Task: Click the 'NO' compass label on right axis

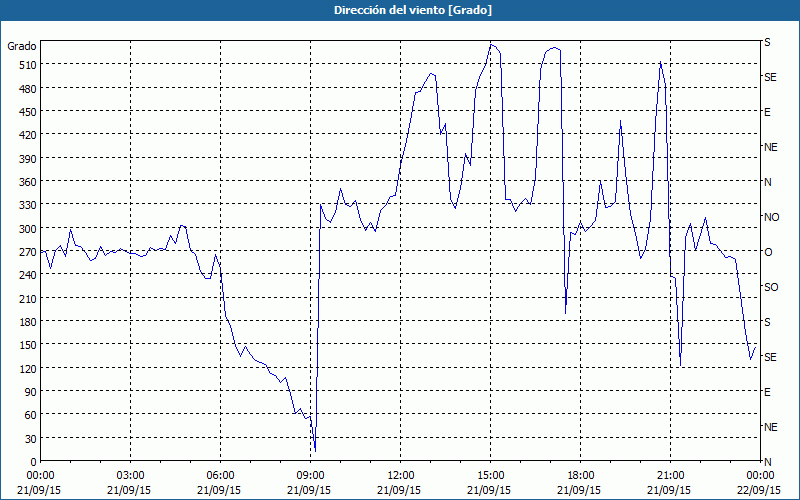Action: (x=771, y=217)
